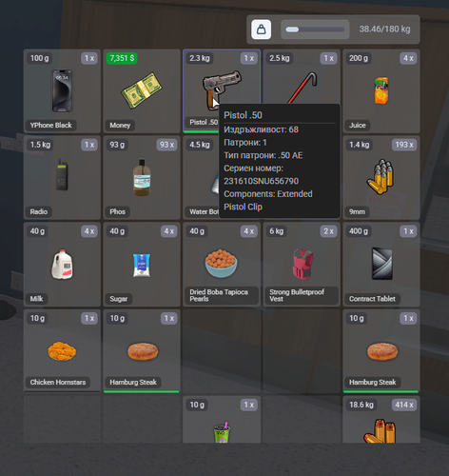Screen dimensions: 449x476
Task: Click the 1.4 kg badge on 9mm ammo
Action: pos(360,145)
